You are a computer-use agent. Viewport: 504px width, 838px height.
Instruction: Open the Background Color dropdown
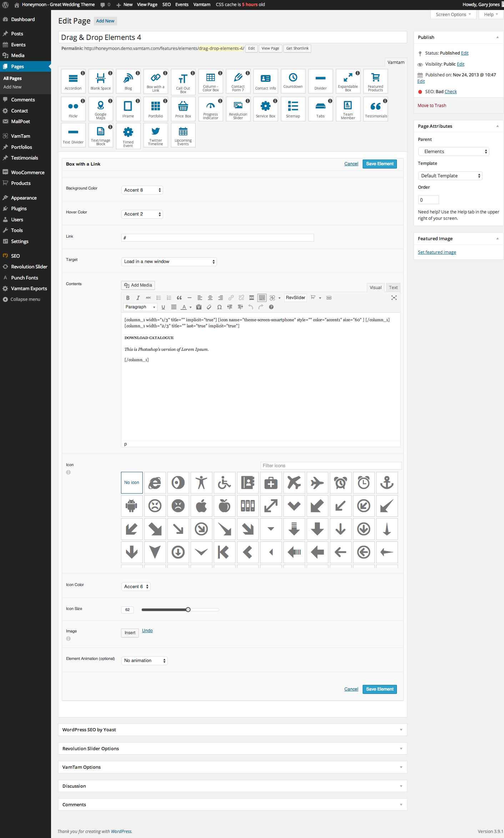[x=142, y=190]
